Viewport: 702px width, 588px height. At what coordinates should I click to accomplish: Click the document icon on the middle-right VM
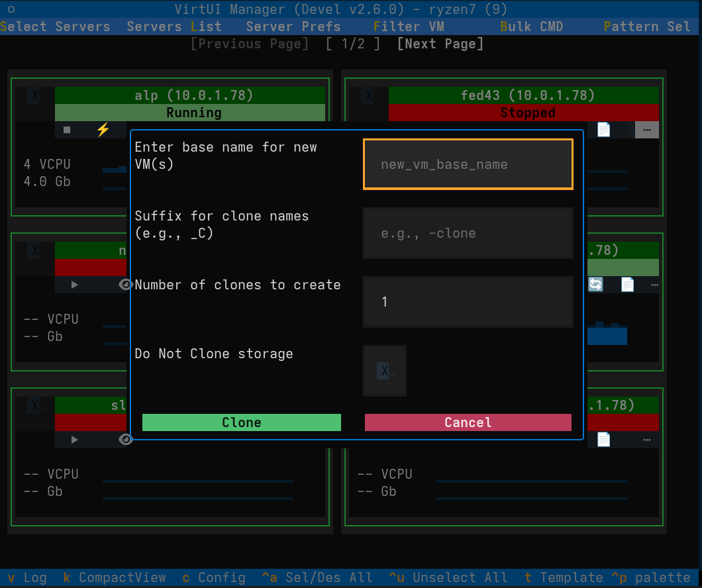(x=627, y=284)
